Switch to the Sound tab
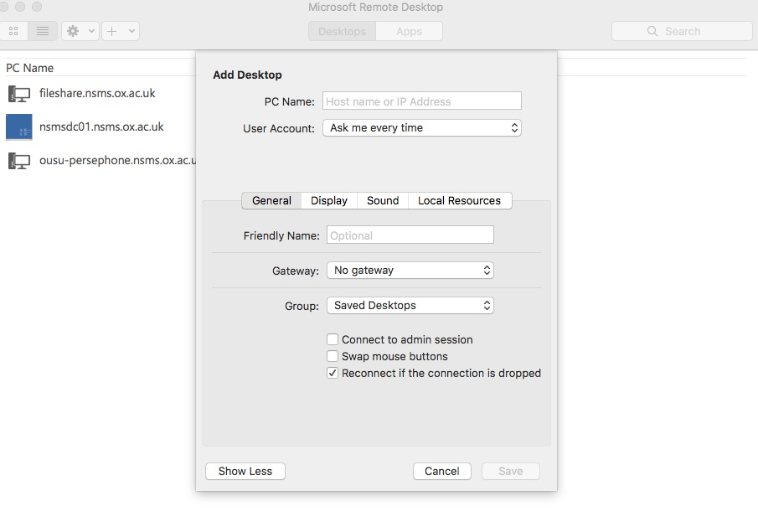Viewport: 758px width, 532px height. (383, 201)
